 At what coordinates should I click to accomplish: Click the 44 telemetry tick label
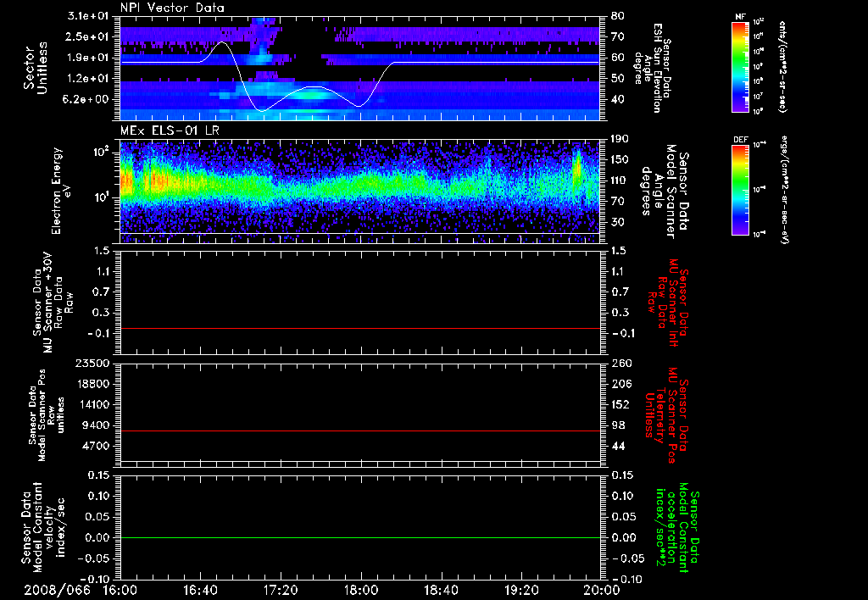coord(618,446)
